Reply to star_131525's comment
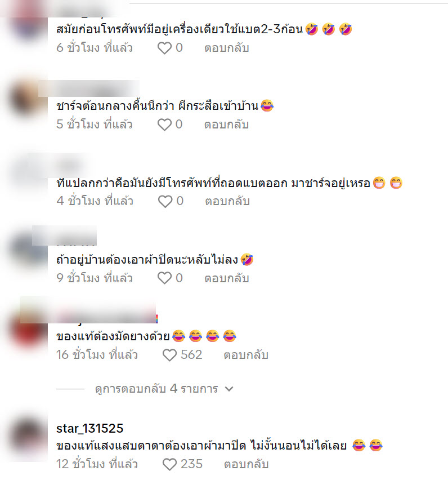The width and height of the screenshot is (448, 480). point(246,464)
